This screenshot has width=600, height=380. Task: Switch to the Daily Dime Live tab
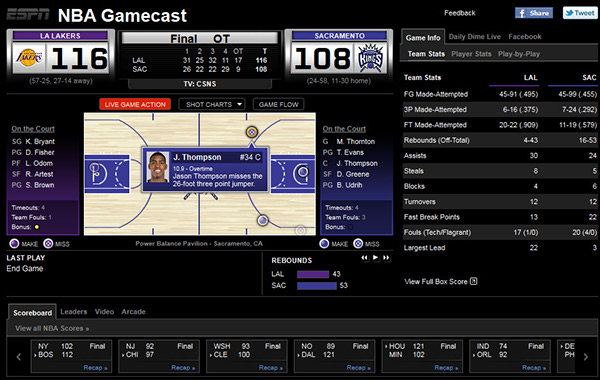[474, 37]
